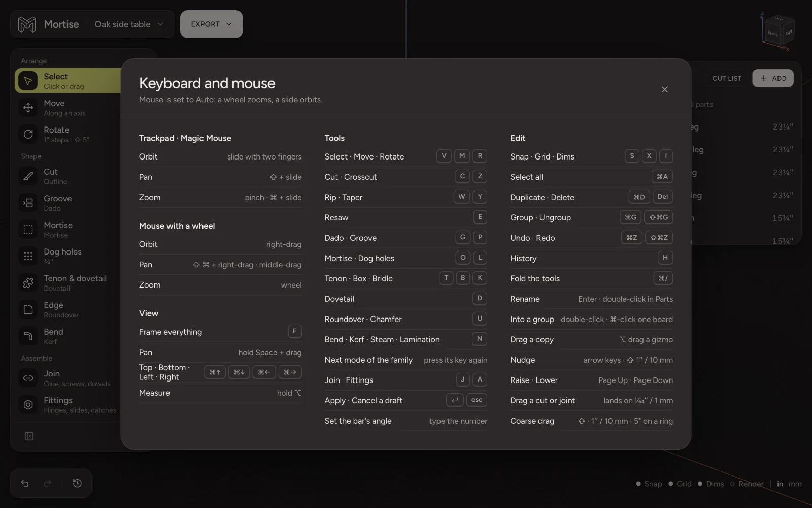This screenshot has width=812, height=508.
Task: Click the ⌘A Select all key badge
Action: (662, 176)
